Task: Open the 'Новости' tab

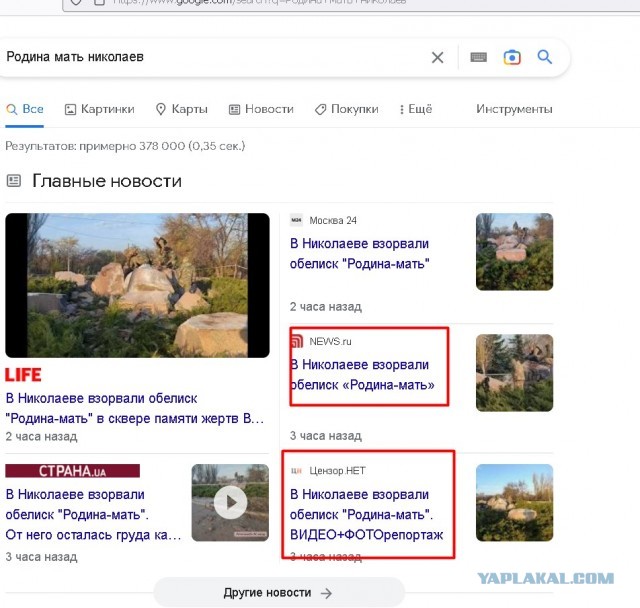Action: 261,109
